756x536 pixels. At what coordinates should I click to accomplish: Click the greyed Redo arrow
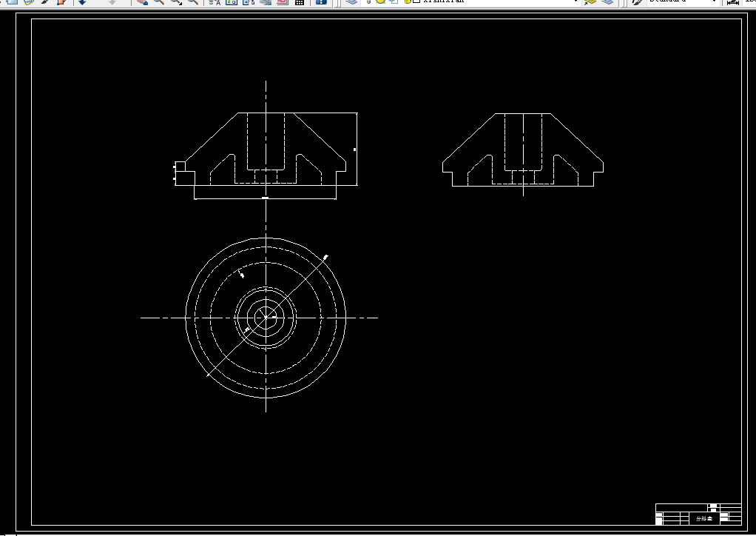[x=112, y=2]
